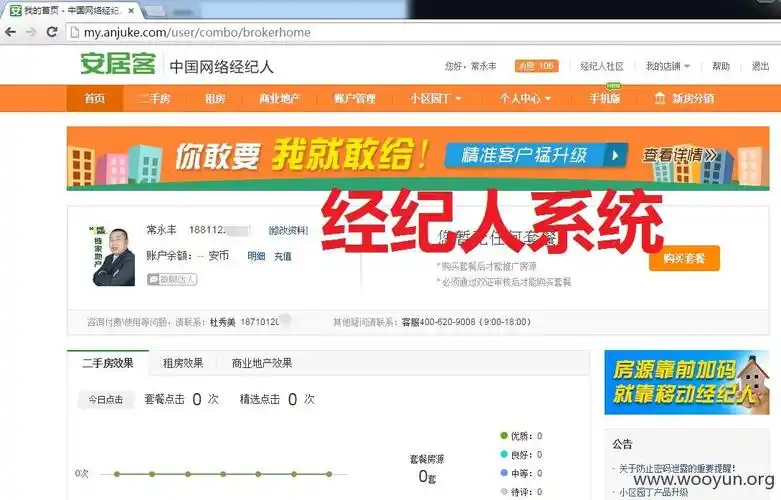Open 手机版 nav item

[605, 98]
